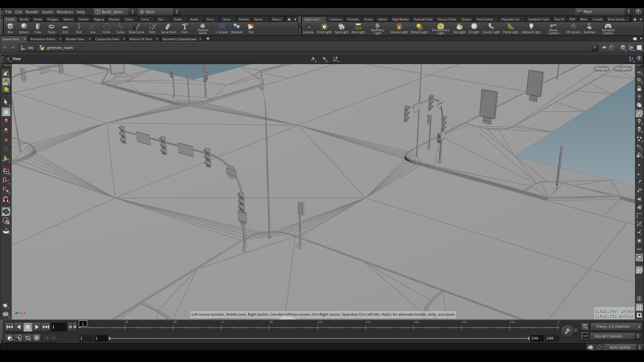Toggle the viewport lock tool

6,112
